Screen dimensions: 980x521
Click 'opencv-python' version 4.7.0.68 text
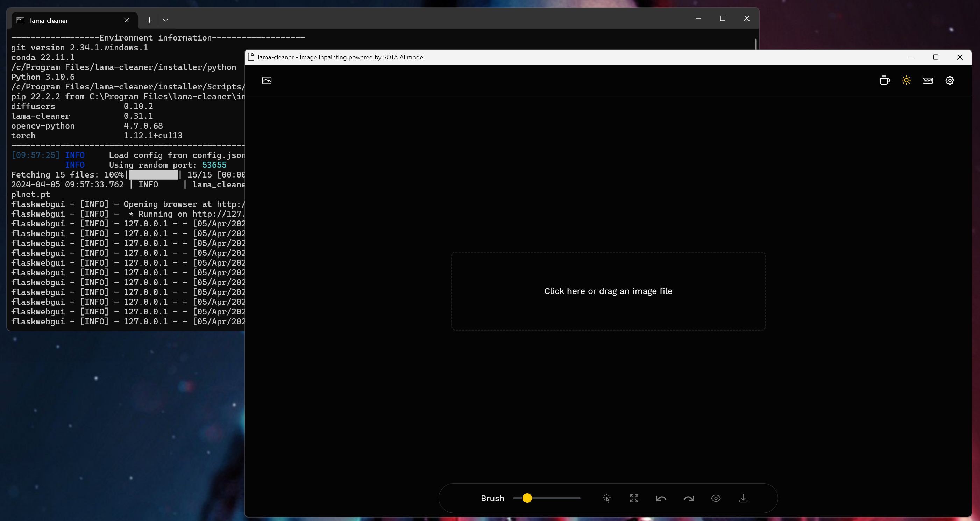(x=143, y=126)
